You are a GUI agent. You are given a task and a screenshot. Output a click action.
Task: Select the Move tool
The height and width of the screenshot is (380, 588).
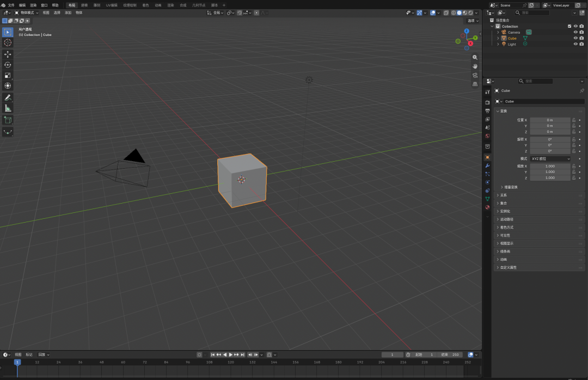[8, 54]
